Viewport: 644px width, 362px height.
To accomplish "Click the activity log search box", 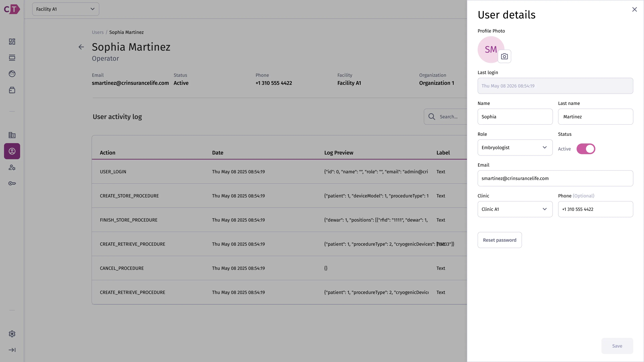I will [445, 117].
